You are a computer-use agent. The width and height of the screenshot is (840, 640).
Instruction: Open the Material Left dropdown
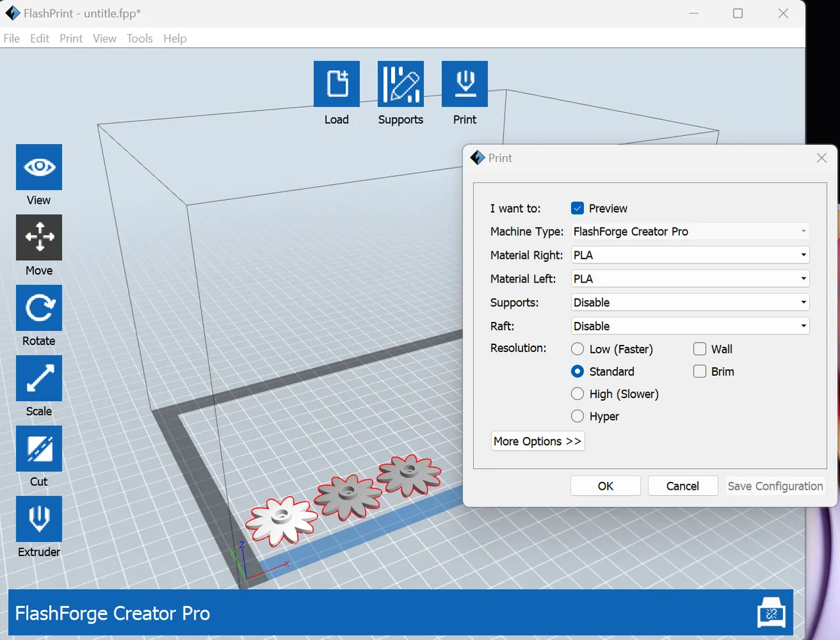coord(690,279)
